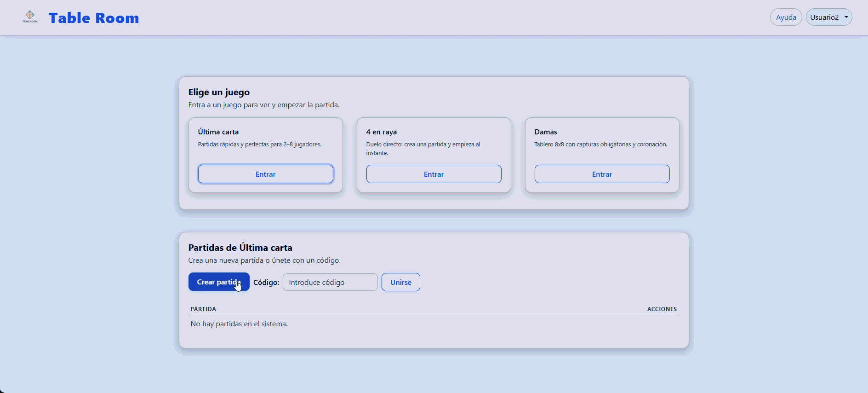The height and width of the screenshot is (393, 868).
Task: Click the Código label
Action: [x=266, y=283]
